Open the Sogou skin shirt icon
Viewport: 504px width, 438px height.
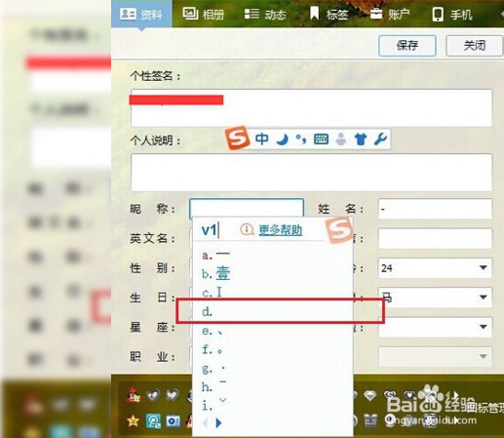(361, 139)
